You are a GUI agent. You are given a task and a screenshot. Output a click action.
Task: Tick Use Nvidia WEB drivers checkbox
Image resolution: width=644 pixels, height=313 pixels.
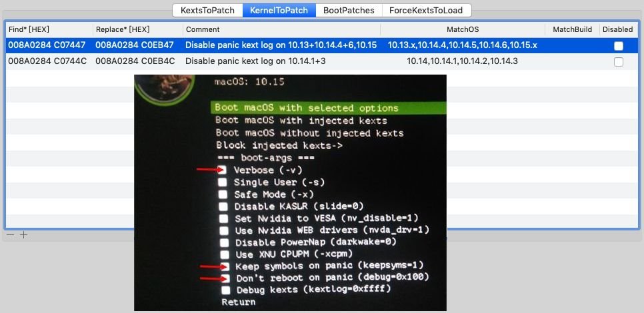pos(224,230)
